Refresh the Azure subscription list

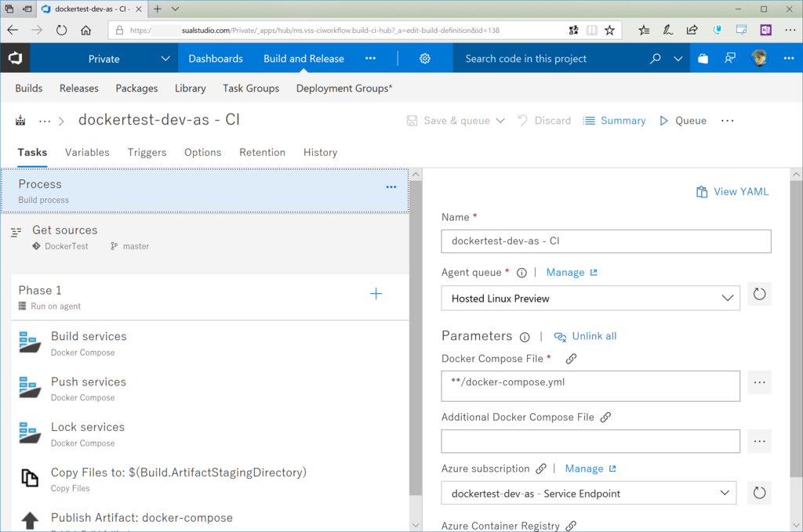[x=759, y=493]
